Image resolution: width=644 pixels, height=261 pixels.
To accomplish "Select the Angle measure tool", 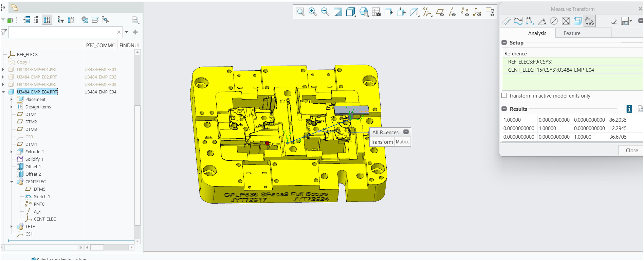I will (542, 21).
